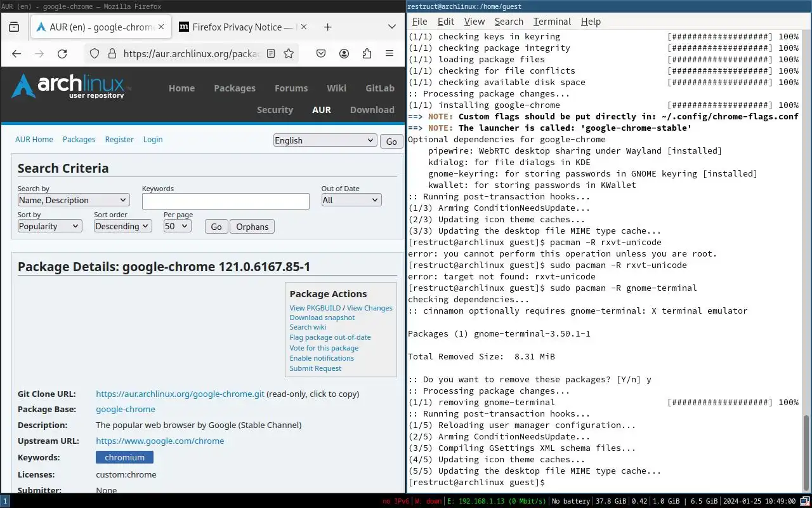812x508 pixels.
Task: Open Security navigation link
Action: (x=275, y=110)
